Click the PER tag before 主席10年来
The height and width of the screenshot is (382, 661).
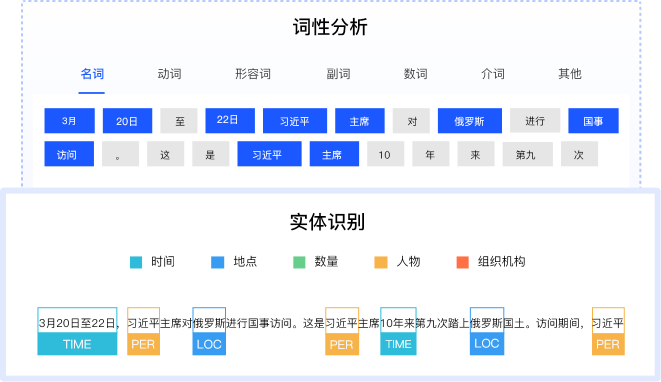click(x=342, y=344)
